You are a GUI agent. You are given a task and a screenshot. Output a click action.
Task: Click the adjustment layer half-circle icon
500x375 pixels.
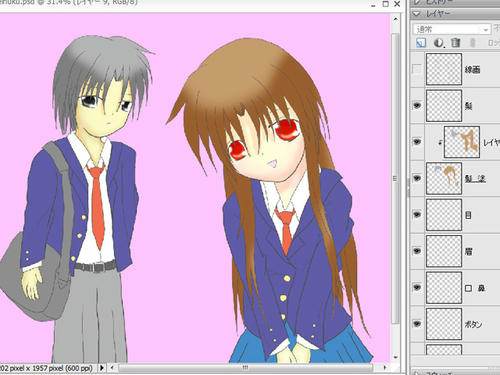pos(438,43)
